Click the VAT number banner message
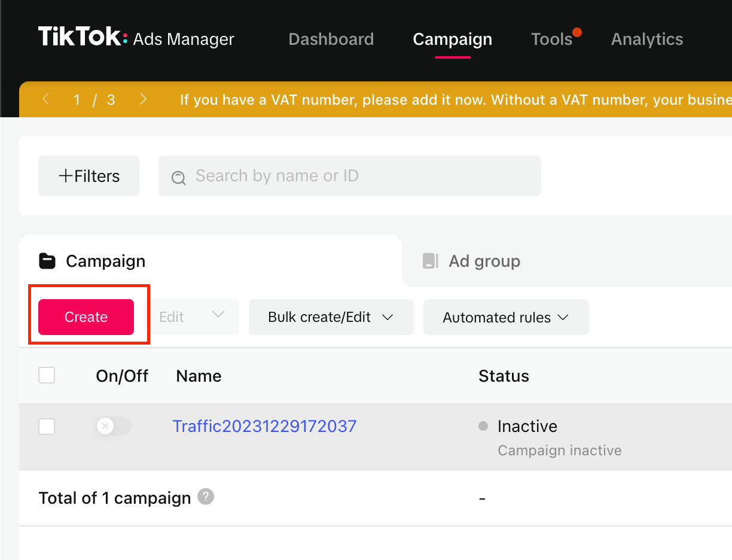732x560 pixels. (x=456, y=100)
